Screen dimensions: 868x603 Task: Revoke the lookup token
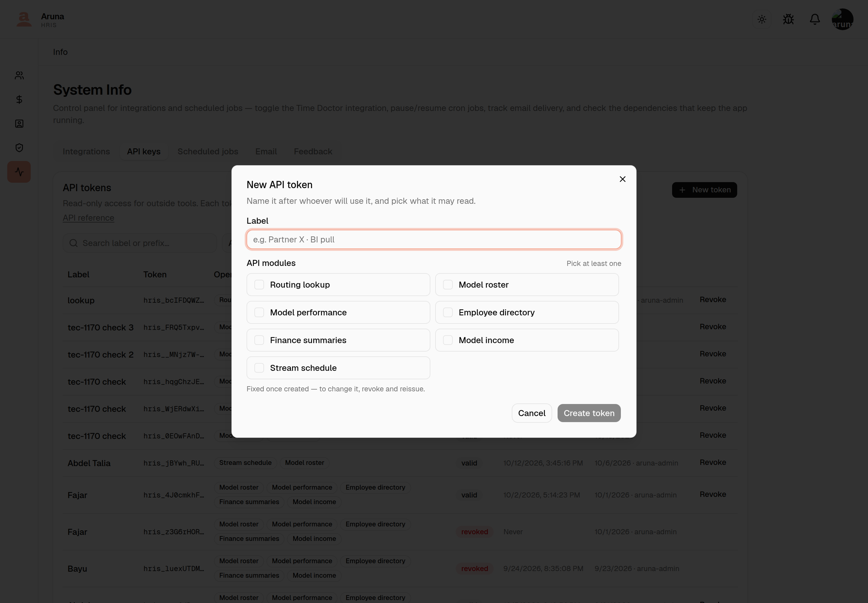pyautogui.click(x=713, y=300)
